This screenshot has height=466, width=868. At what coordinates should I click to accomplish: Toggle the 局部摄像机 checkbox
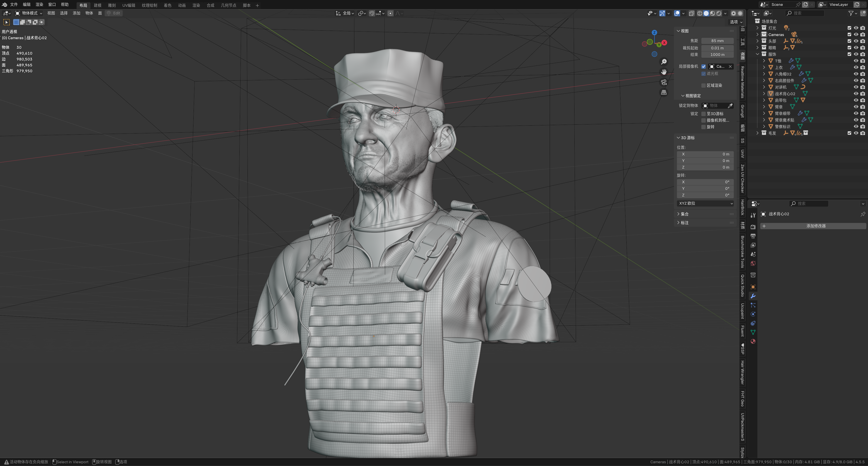tap(704, 66)
